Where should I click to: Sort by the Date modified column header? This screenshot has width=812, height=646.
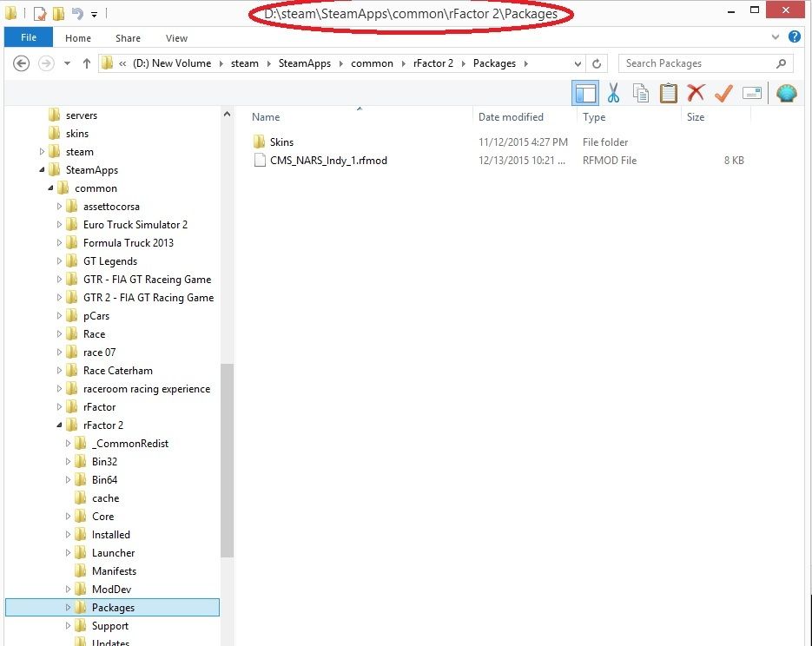click(x=511, y=117)
